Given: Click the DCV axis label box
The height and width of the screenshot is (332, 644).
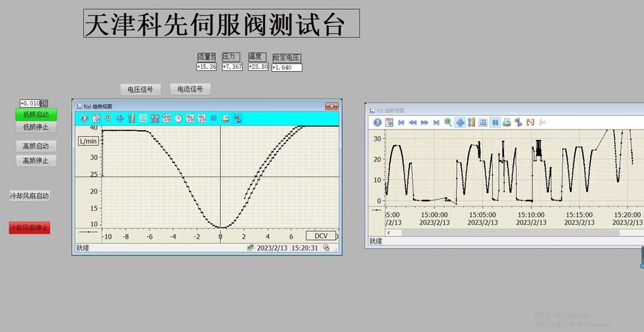Looking at the screenshot, I should [321, 236].
